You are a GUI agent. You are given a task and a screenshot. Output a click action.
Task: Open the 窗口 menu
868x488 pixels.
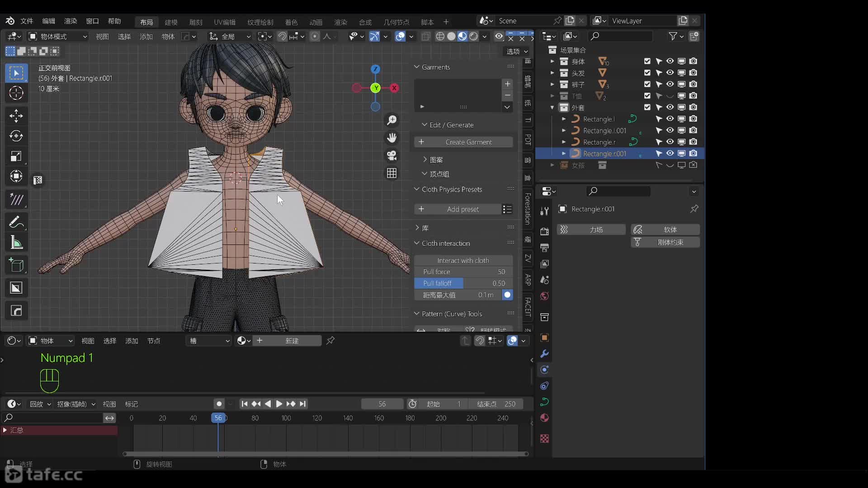pos(92,21)
